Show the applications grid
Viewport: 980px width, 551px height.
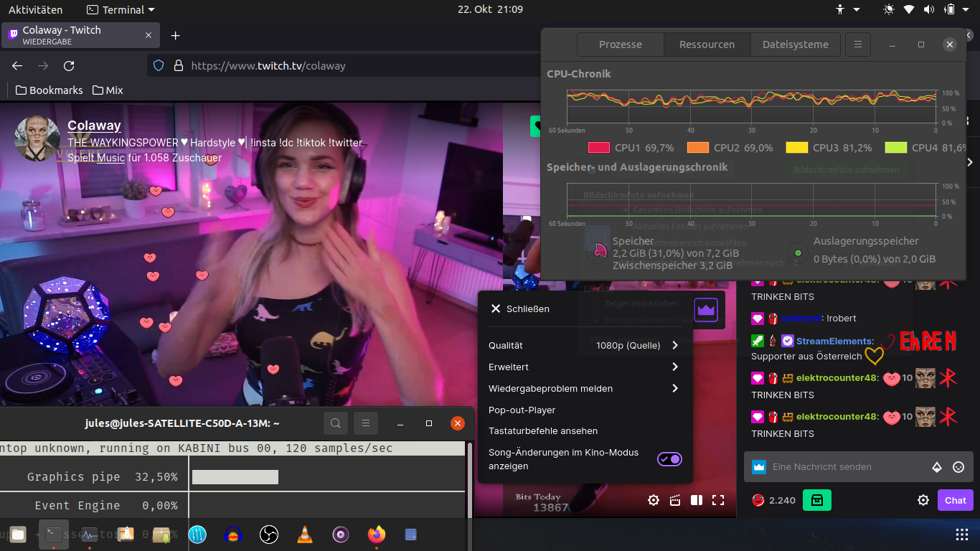(962, 534)
